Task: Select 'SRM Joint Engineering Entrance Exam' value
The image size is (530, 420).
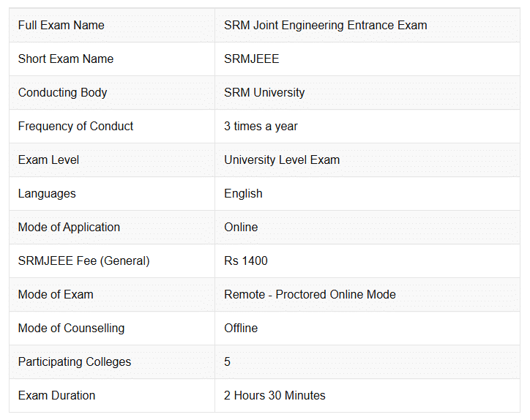Action: 326,26
